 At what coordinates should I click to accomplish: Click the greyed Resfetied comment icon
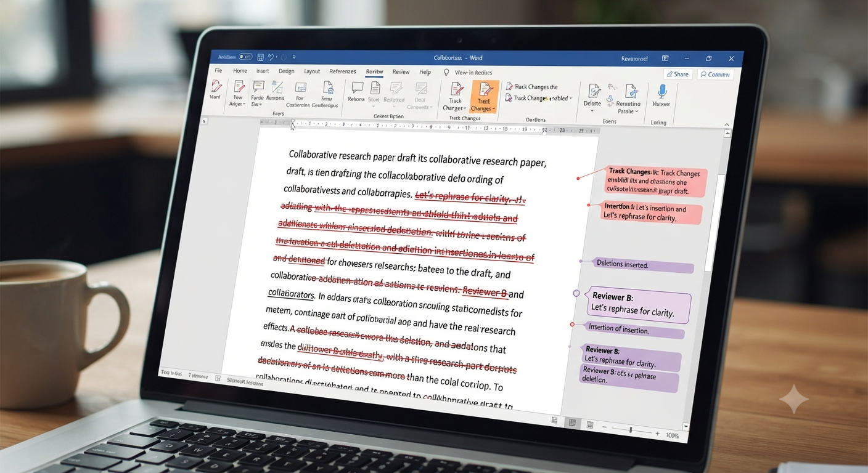coord(395,89)
